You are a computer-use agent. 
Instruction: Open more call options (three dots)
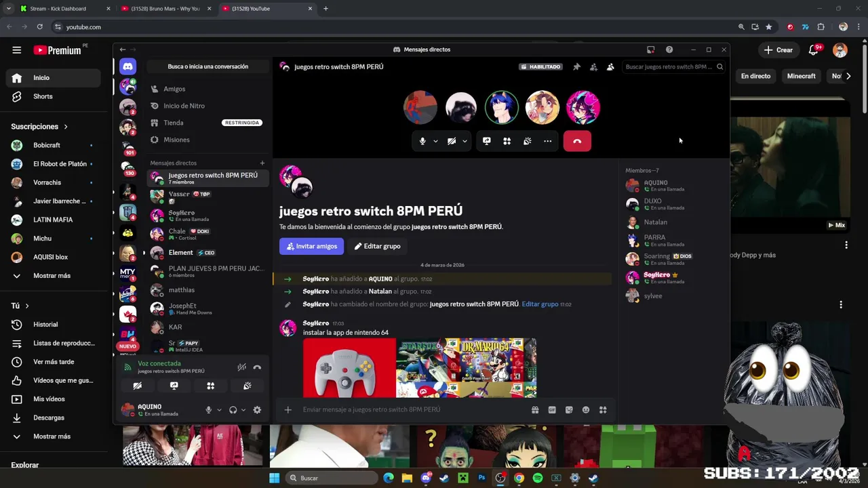tap(547, 141)
